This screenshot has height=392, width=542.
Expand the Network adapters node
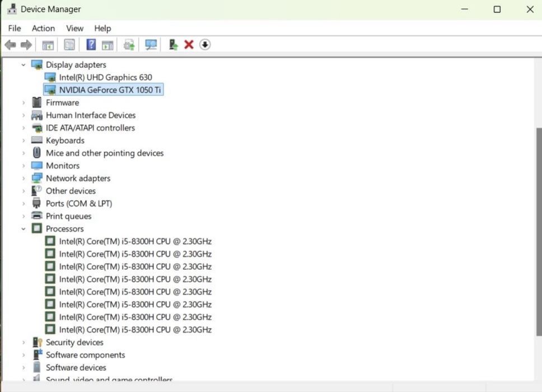point(23,179)
